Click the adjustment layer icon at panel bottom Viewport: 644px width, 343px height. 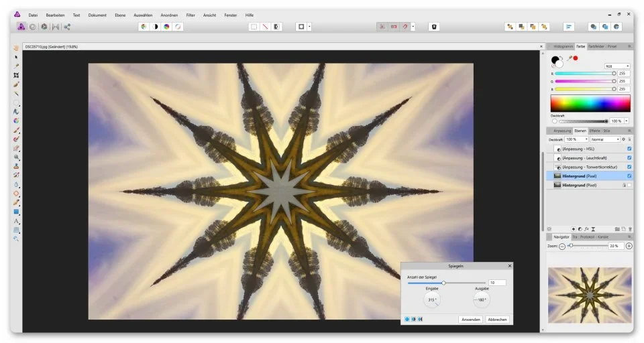point(580,229)
